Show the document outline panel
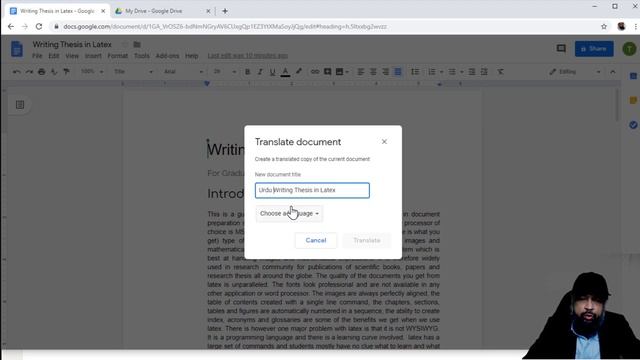 tap(20, 105)
